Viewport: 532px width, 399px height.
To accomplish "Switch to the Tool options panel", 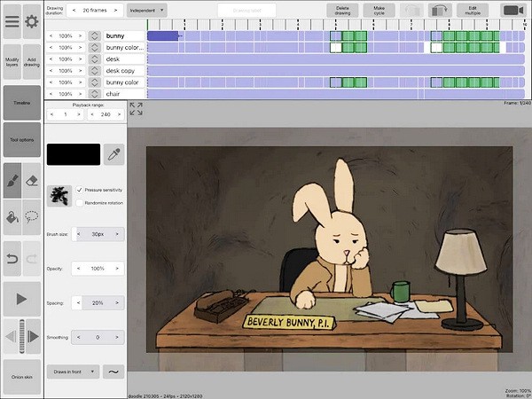I will click(21, 140).
